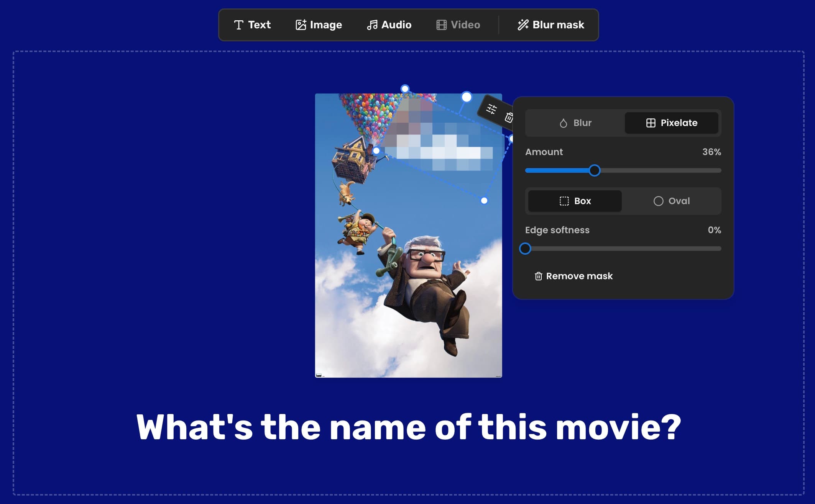The width and height of the screenshot is (815, 504).
Task: Select the "What's the name of this movie?" heading
Action: 409,427
